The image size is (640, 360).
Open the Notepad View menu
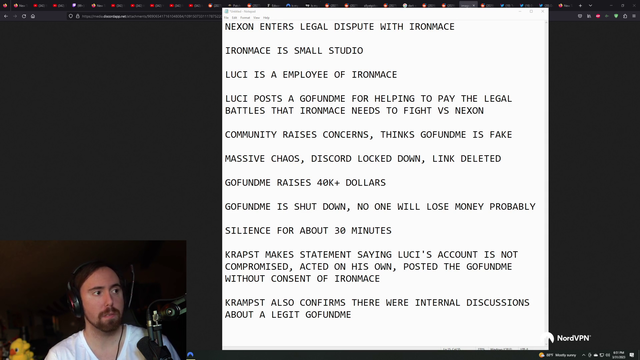coord(256,18)
